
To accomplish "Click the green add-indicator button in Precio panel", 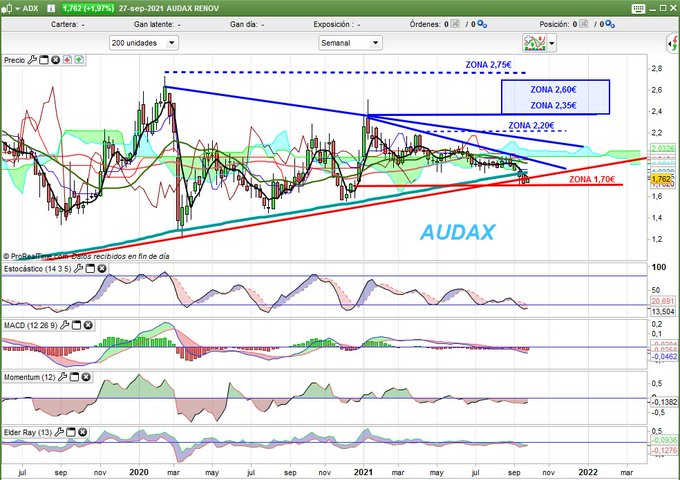I will point(79,60).
